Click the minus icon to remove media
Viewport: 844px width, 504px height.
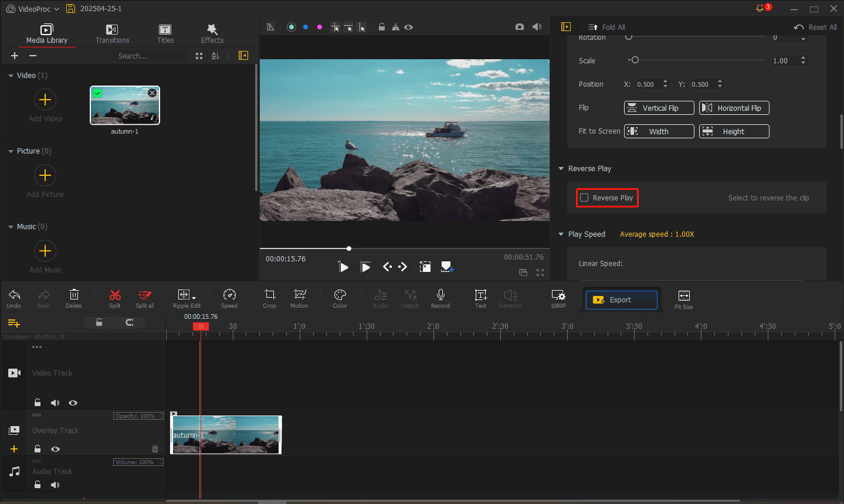pos(33,56)
